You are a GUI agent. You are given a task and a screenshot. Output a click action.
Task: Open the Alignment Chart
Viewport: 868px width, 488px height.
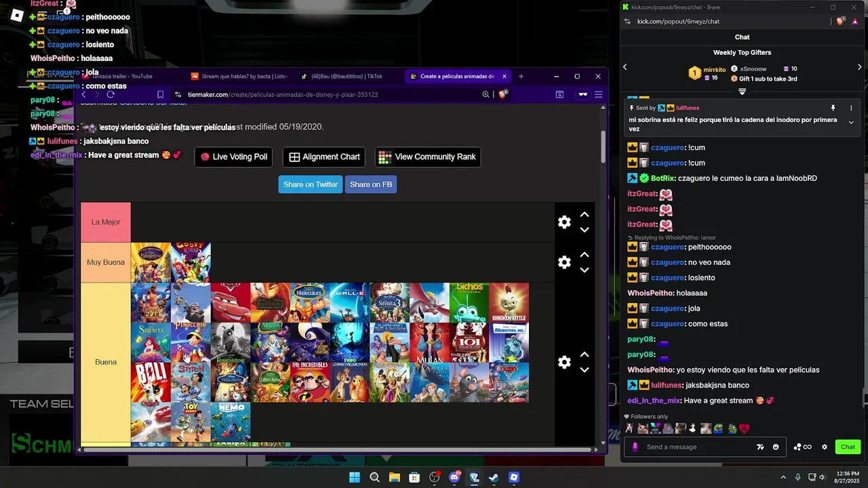pyautogui.click(x=324, y=157)
